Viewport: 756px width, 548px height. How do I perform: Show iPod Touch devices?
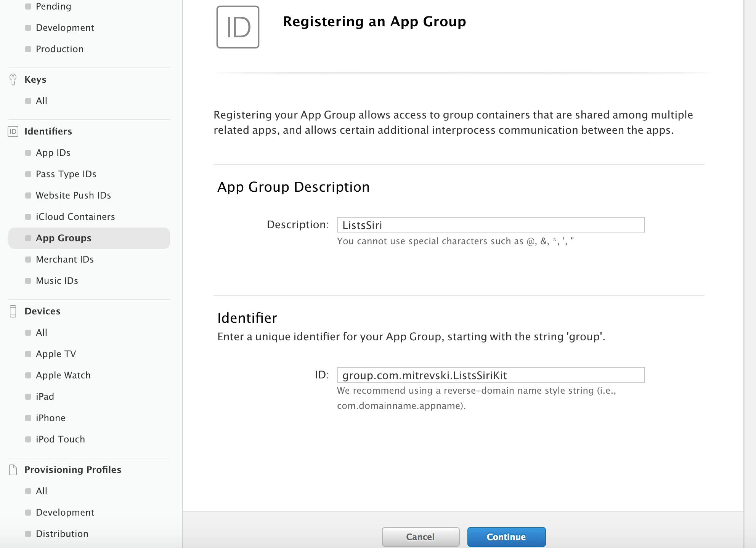click(x=60, y=439)
